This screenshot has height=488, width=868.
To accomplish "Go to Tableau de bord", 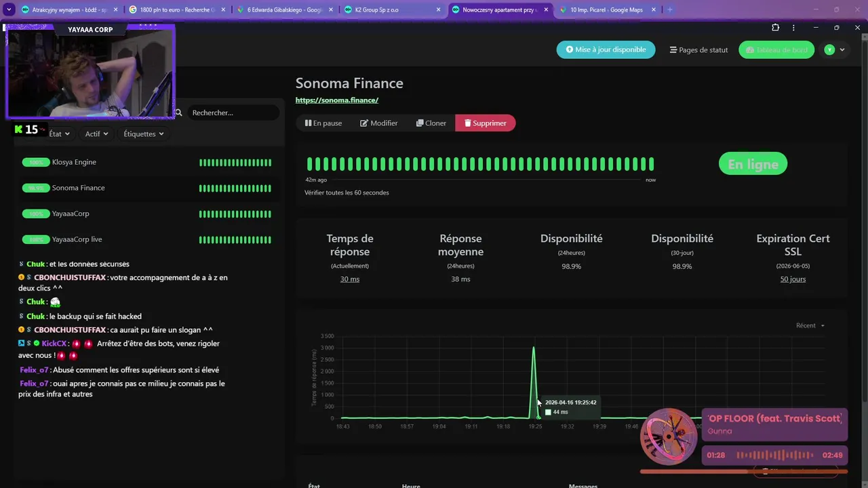I will (776, 49).
